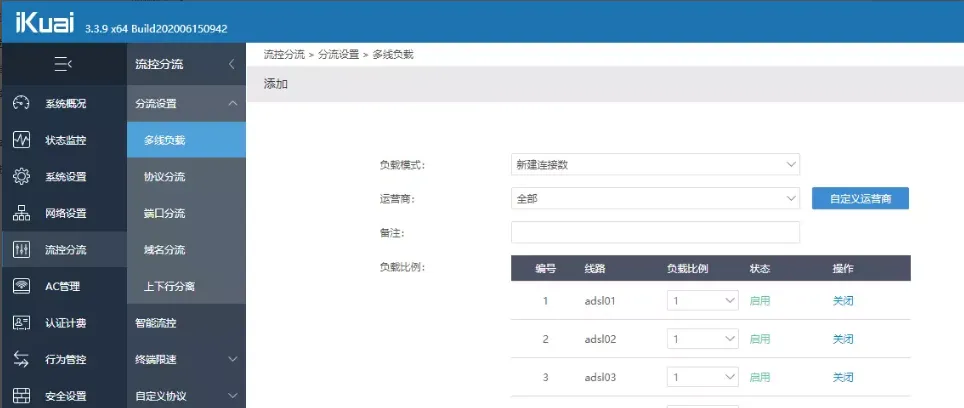Image resolution: width=964 pixels, height=408 pixels.
Task: Select the 多线负载 submenu item
Action: 186,140
